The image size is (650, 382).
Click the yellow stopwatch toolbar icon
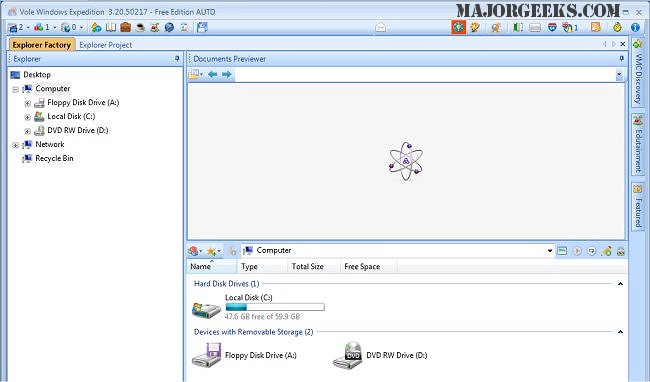coord(617,27)
